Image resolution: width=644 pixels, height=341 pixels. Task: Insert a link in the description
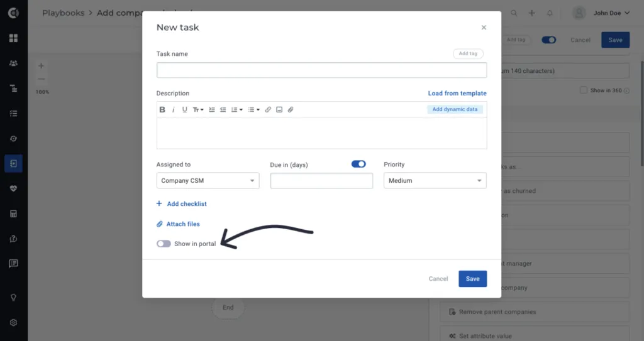click(268, 109)
